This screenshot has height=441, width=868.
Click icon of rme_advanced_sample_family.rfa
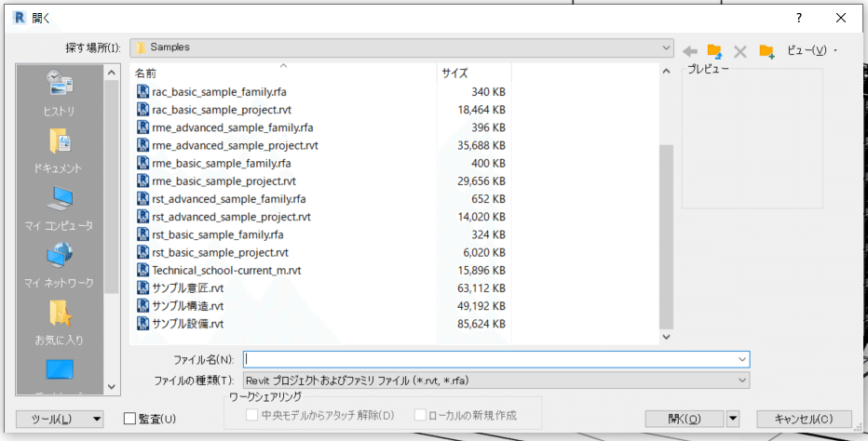(142, 127)
